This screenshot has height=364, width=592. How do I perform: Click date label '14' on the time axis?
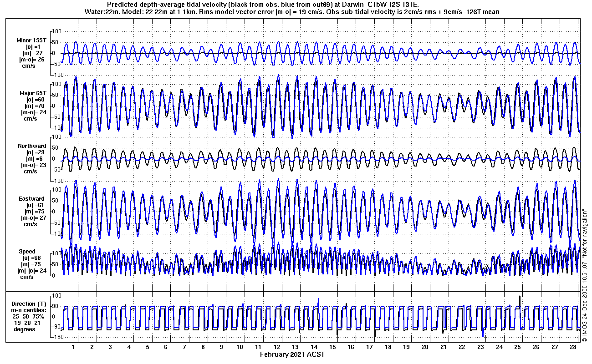click(x=314, y=347)
